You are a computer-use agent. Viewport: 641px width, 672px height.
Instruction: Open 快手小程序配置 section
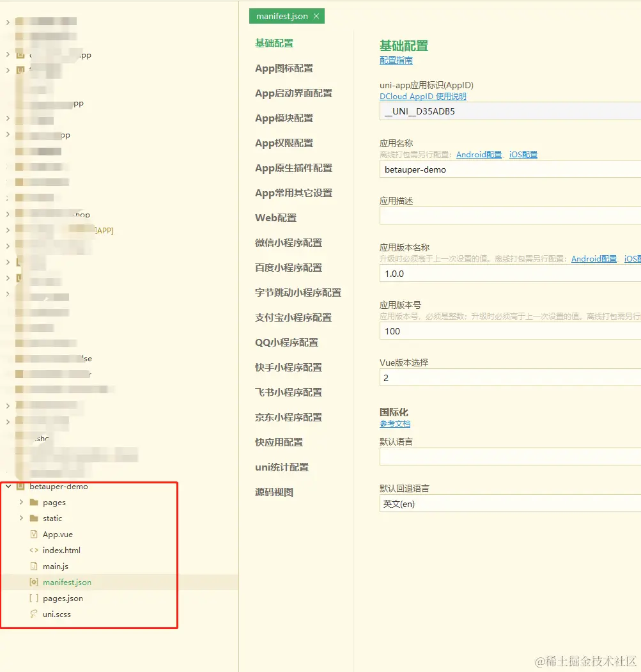click(288, 367)
